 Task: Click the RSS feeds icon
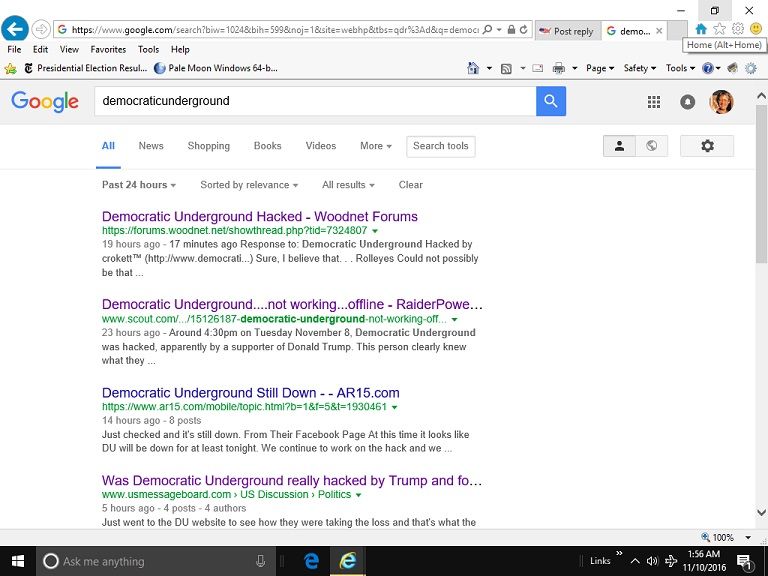click(506, 69)
